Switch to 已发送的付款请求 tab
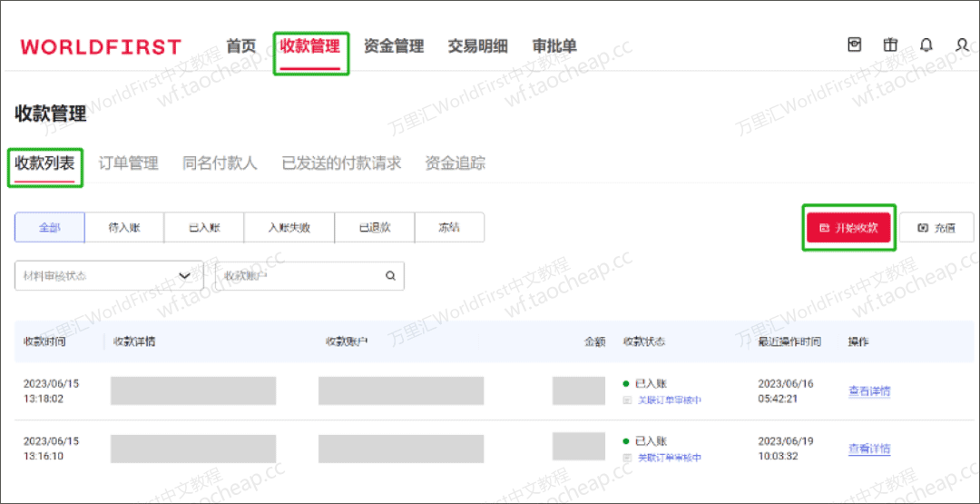 click(x=341, y=163)
